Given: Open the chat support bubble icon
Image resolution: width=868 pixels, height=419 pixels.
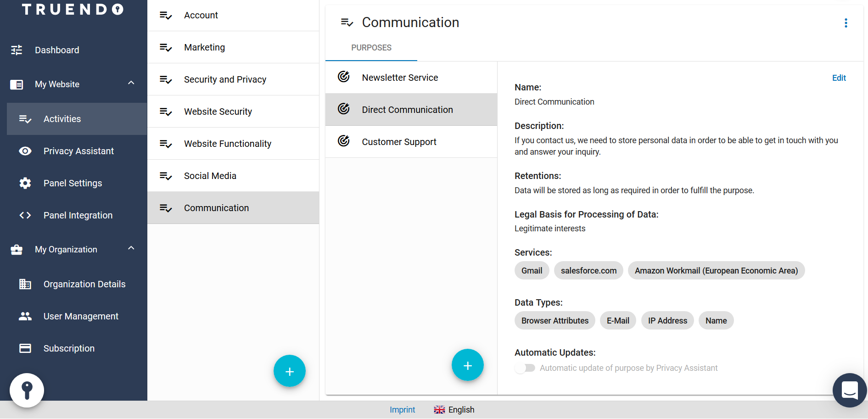Looking at the screenshot, I should (849, 390).
